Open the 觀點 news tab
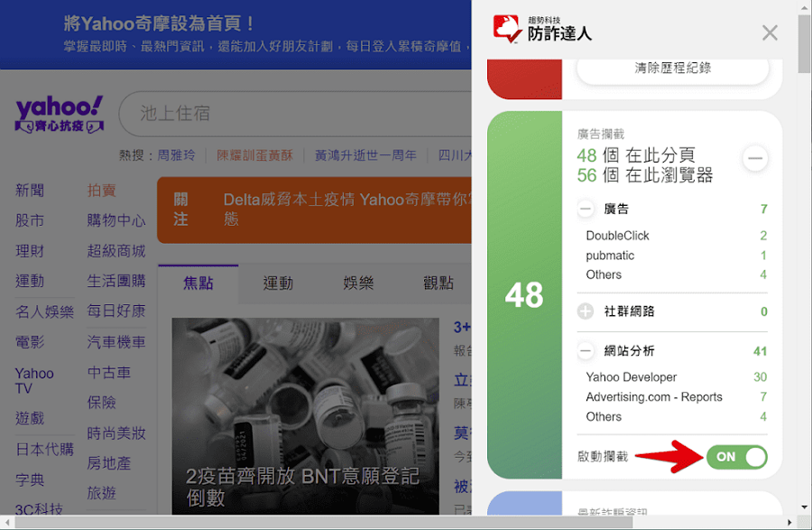Screen dimensions: 812x530 438,283
